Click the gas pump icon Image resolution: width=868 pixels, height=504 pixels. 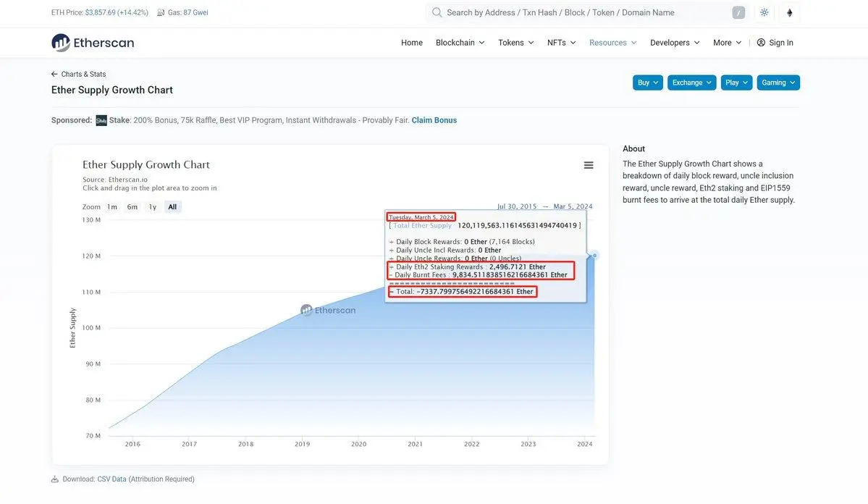click(161, 12)
